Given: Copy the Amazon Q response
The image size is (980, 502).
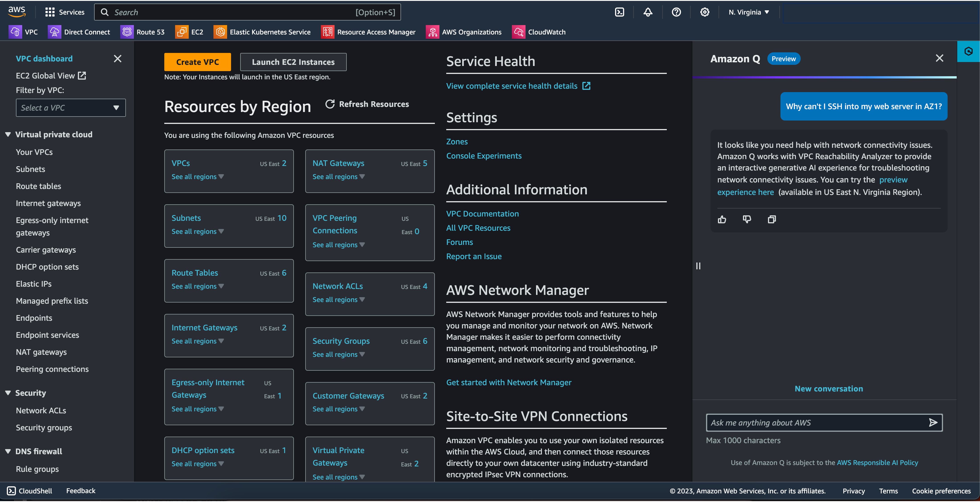Looking at the screenshot, I should click(x=772, y=219).
